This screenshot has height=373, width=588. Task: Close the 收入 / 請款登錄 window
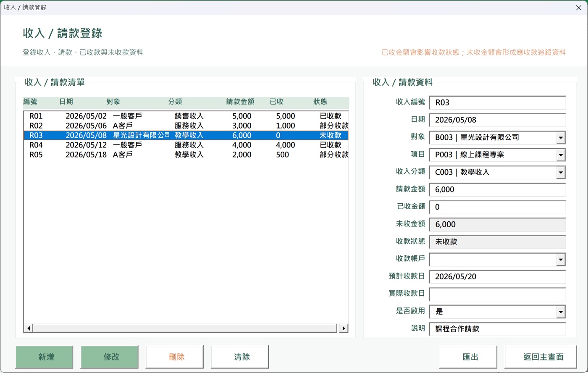(578, 8)
